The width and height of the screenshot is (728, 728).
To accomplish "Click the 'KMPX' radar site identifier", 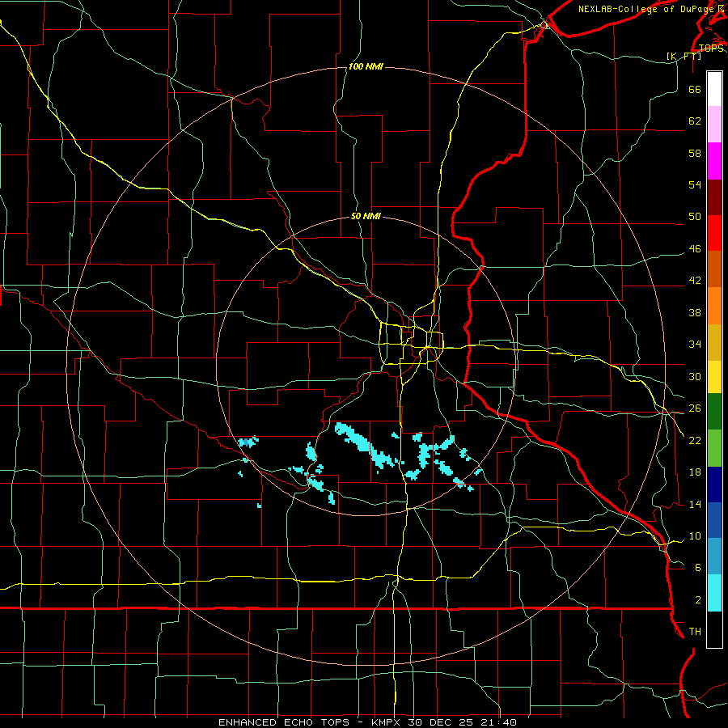I will point(387,722).
